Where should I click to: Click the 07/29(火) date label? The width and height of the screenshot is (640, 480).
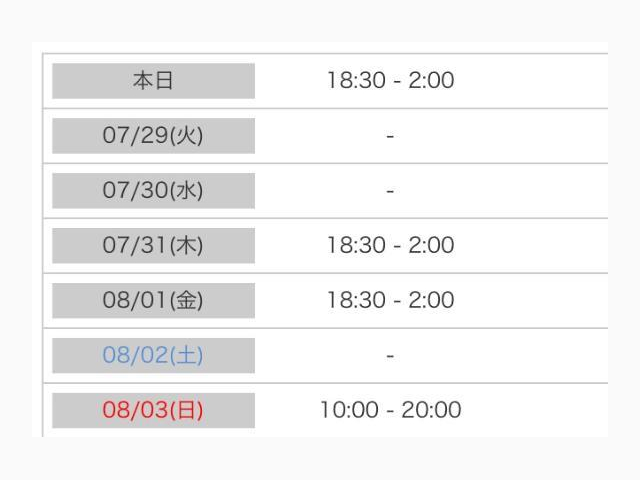(x=153, y=136)
